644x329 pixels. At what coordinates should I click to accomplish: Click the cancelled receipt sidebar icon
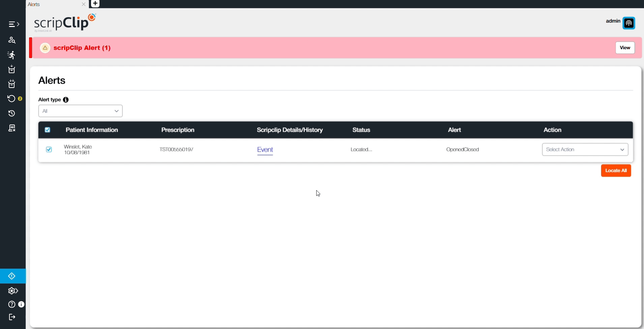12,128
